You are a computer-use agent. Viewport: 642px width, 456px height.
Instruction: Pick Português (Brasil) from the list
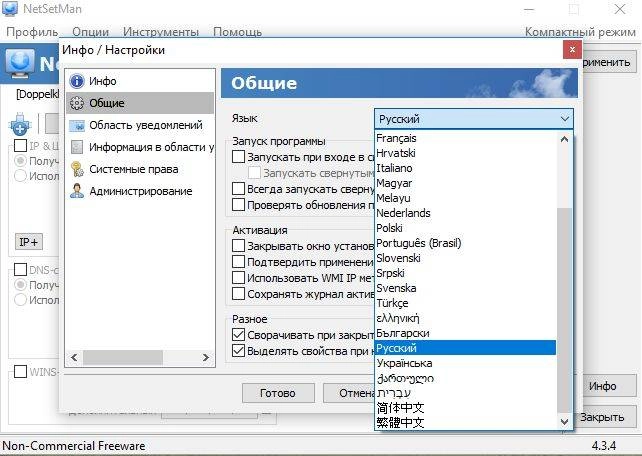click(x=466, y=243)
